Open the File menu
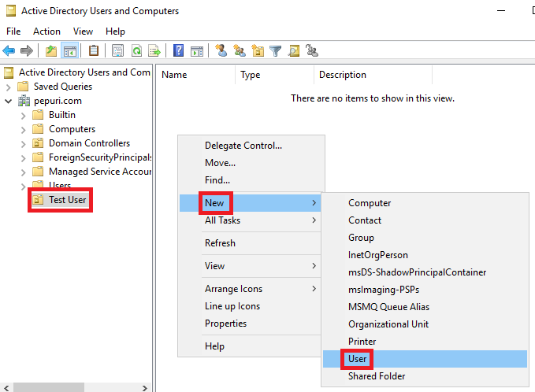Viewport: 535px width, 392px height. tap(13, 31)
